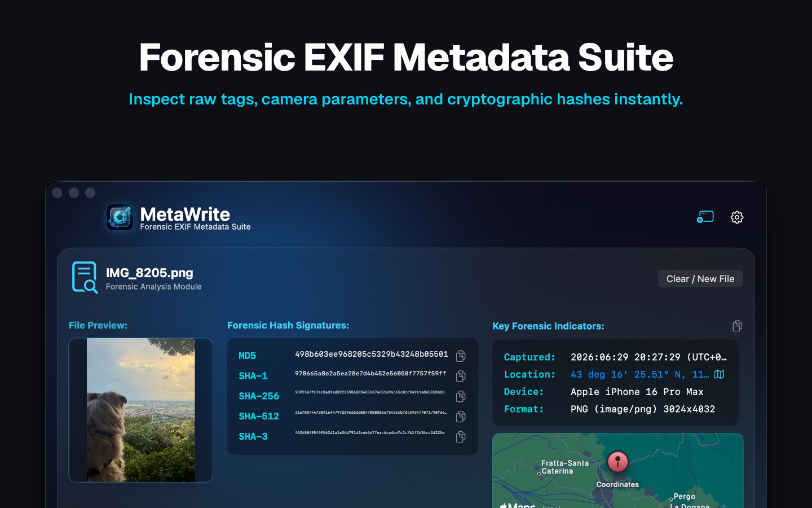Copy the MD5 hash value
Image resolution: width=812 pixels, height=508 pixels.
(461, 356)
